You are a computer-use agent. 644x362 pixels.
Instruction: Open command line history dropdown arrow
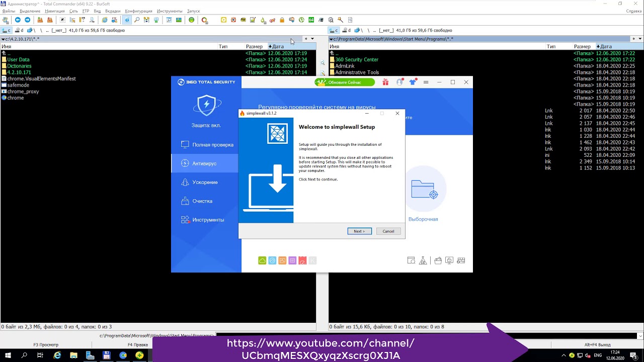tap(640, 336)
